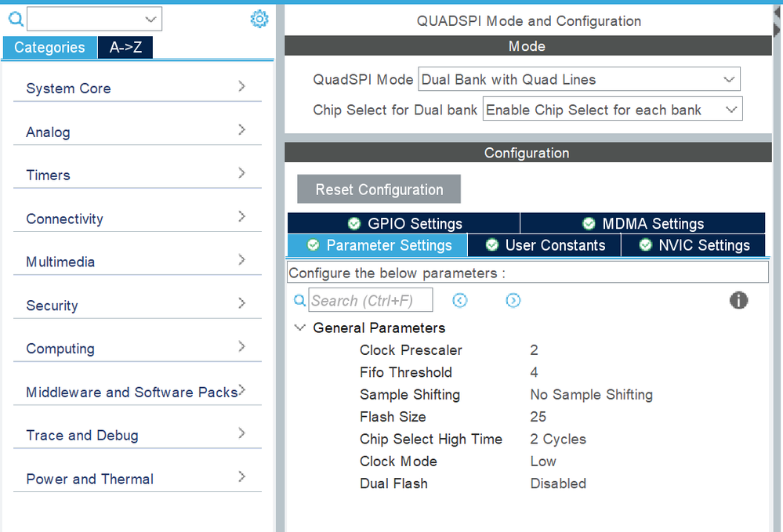The width and height of the screenshot is (783, 532).
Task: Open the gear settings icon
Action: 259,19
